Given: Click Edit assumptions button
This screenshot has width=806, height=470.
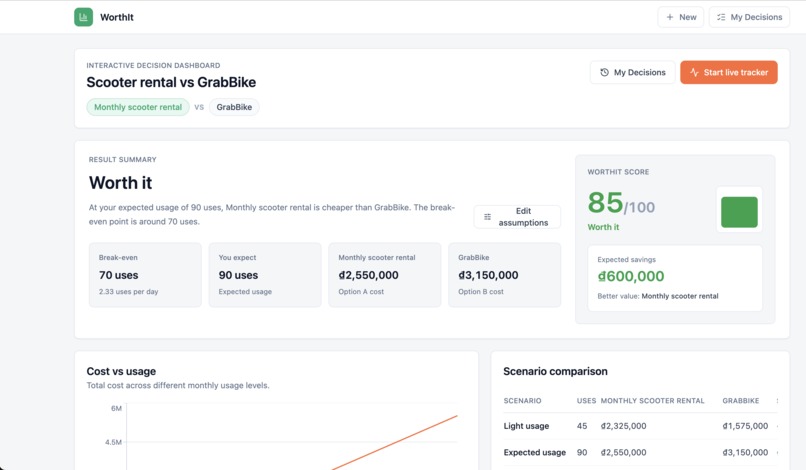Looking at the screenshot, I should tap(517, 216).
